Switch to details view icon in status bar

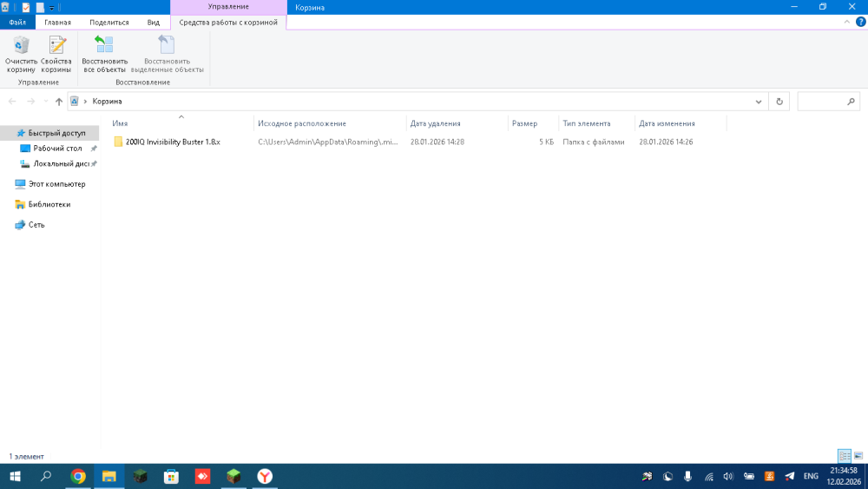pos(845,456)
